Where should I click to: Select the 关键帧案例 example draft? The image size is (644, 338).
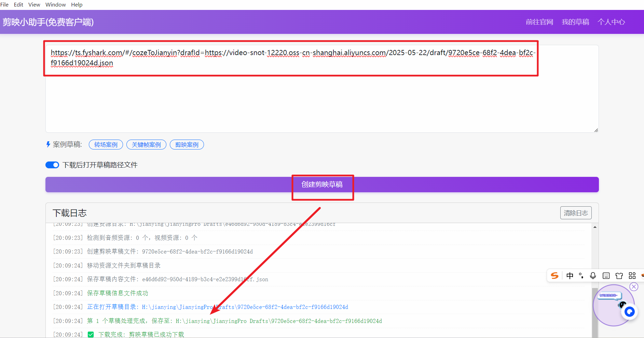[x=146, y=145]
